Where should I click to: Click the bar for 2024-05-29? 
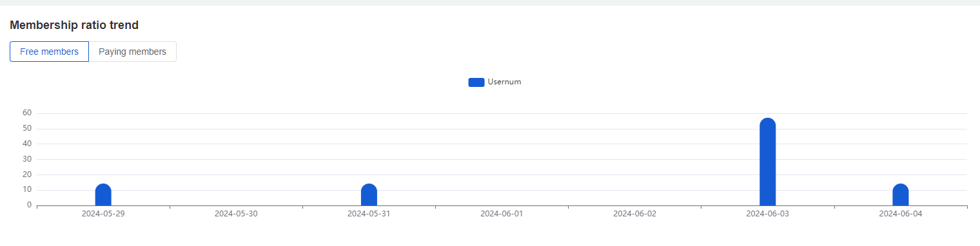(103, 194)
